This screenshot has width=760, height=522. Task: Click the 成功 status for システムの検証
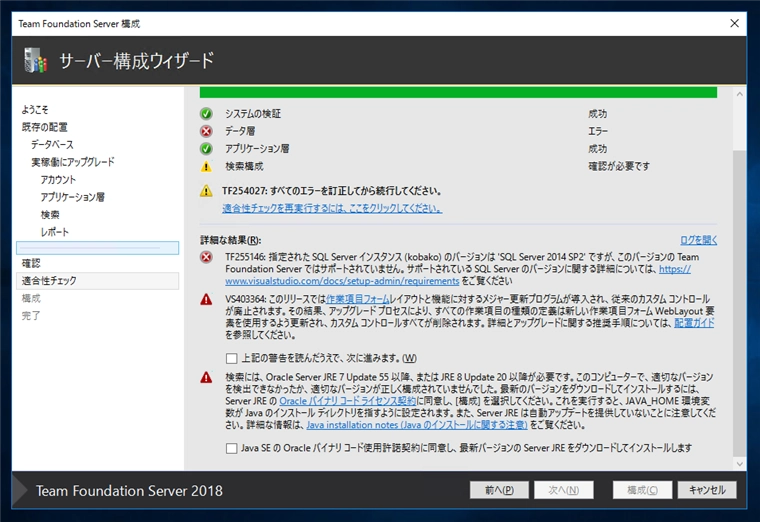(x=598, y=113)
